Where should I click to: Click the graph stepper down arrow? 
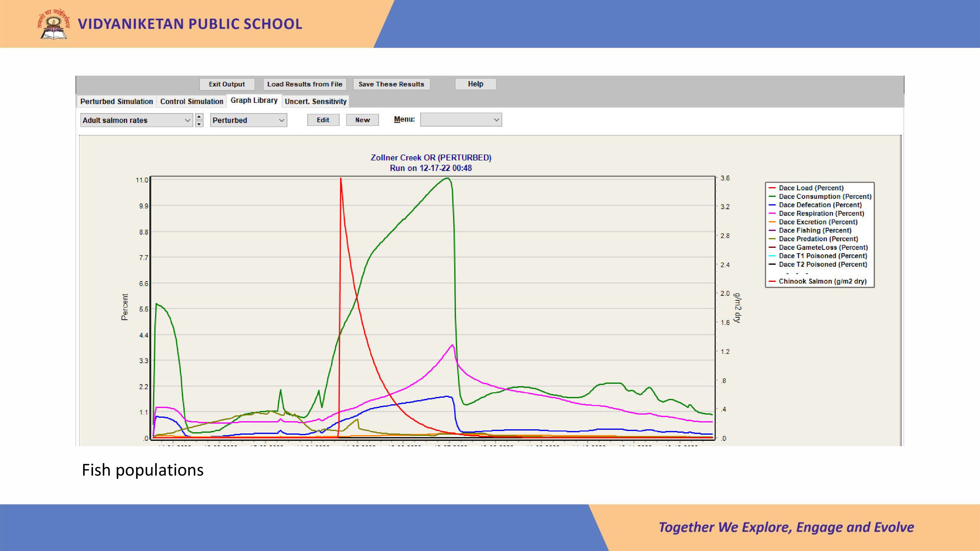click(x=199, y=124)
